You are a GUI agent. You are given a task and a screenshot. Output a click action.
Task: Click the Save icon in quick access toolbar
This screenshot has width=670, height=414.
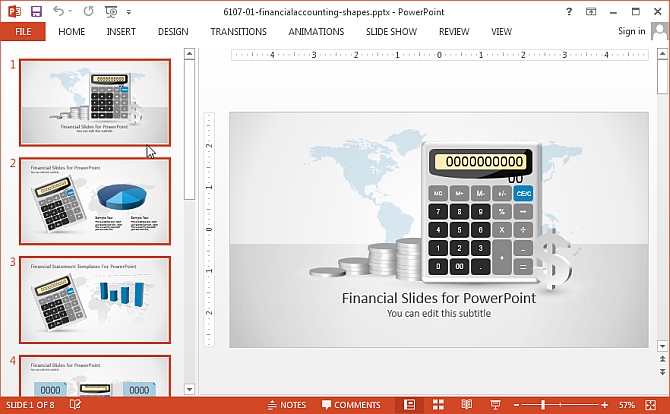point(36,12)
